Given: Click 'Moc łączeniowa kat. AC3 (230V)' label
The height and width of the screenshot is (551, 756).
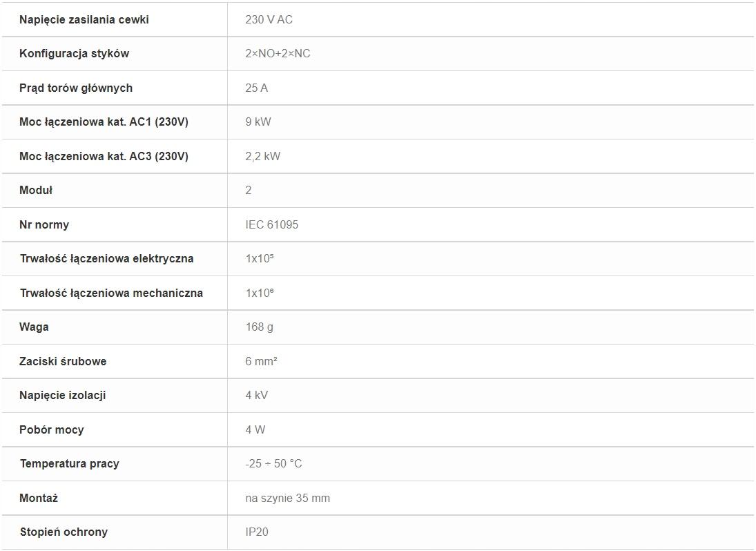Looking at the screenshot, I should tap(104, 156).
